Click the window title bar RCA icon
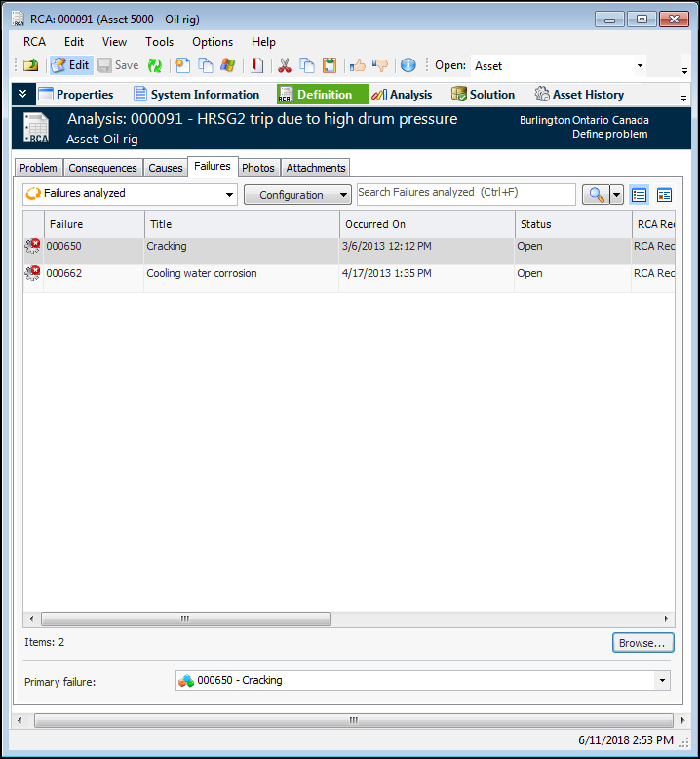This screenshot has height=759, width=700. click(x=19, y=19)
